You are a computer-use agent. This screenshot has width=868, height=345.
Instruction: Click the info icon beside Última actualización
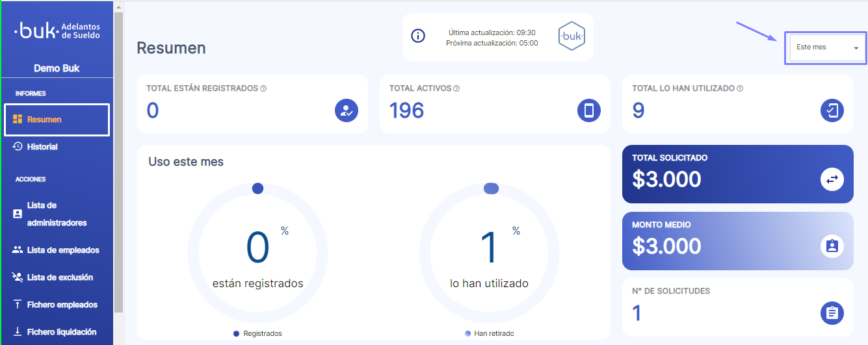419,36
